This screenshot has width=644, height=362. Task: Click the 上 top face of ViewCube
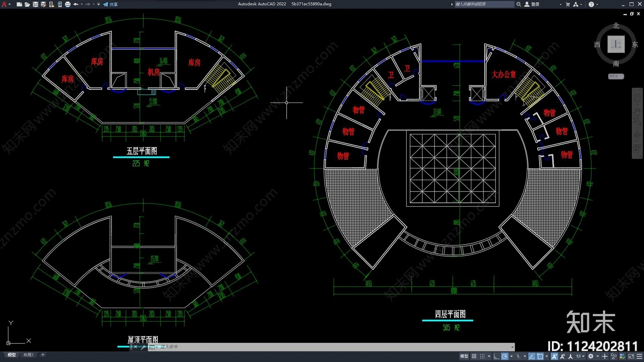[x=616, y=44]
